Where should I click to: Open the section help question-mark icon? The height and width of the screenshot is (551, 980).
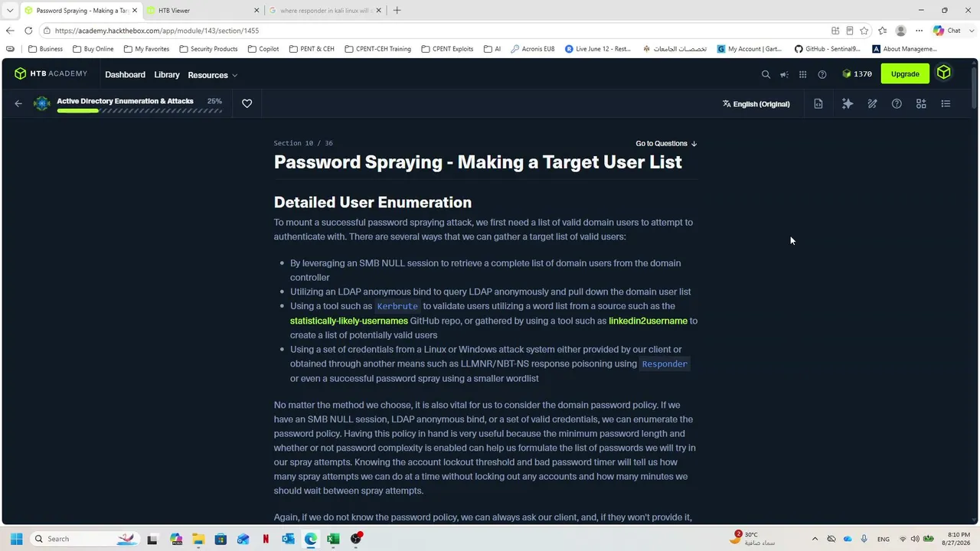[897, 103]
